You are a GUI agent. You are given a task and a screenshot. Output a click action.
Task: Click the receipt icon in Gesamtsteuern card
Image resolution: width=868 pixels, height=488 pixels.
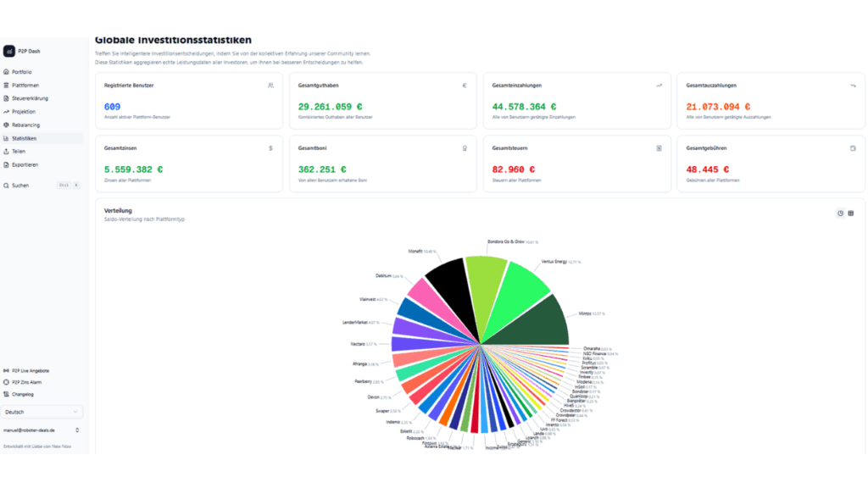pyautogui.click(x=659, y=148)
